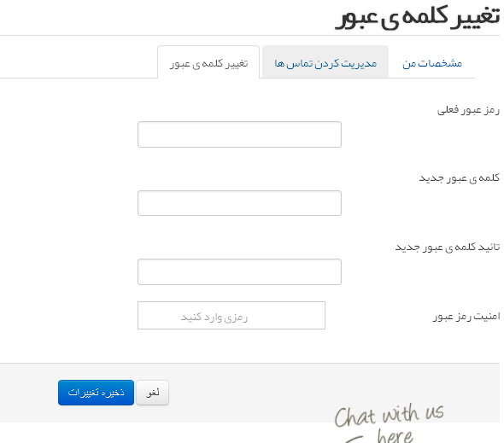Open the "مشخصات من" tab
504x443 pixels.
[431, 63]
